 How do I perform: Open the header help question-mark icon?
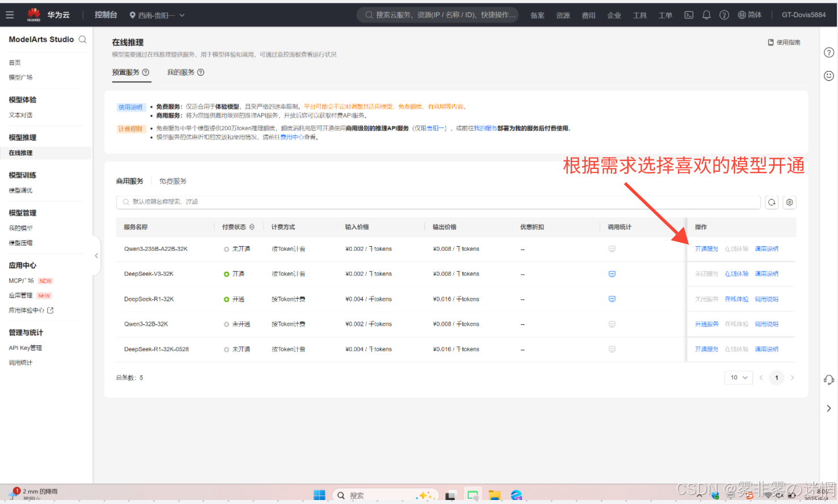point(724,15)
